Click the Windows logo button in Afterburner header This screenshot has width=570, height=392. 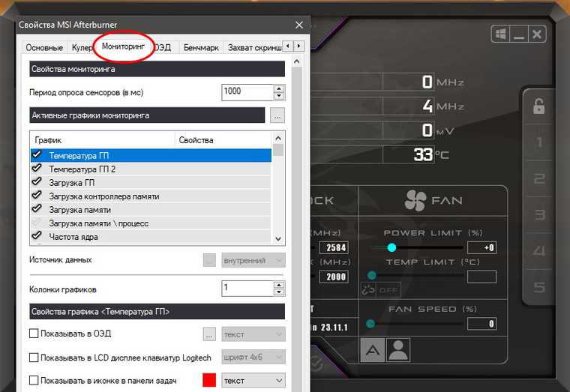point(501,34)
